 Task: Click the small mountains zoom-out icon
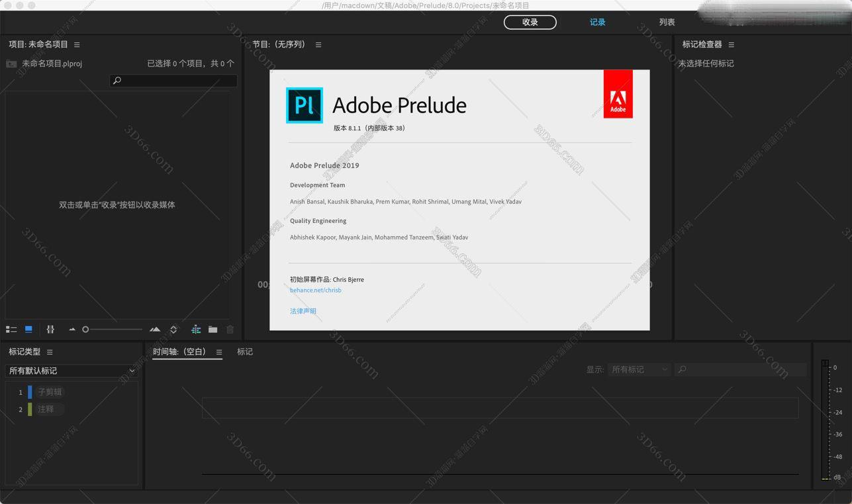click(x=72, y=329)
